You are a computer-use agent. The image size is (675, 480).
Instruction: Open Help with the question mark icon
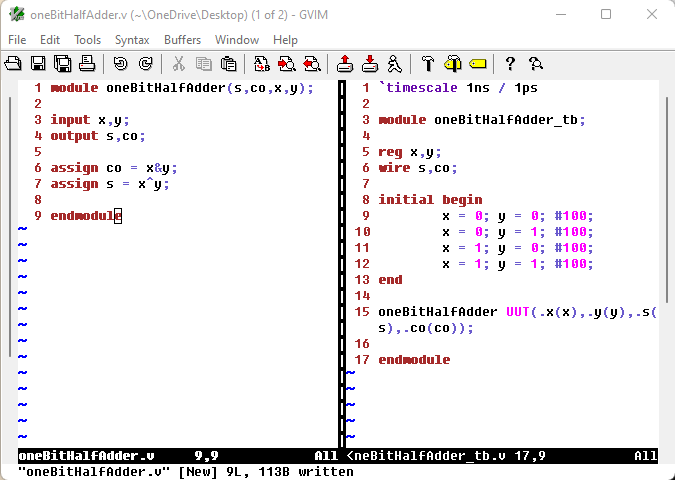click(x=510, y=64)
